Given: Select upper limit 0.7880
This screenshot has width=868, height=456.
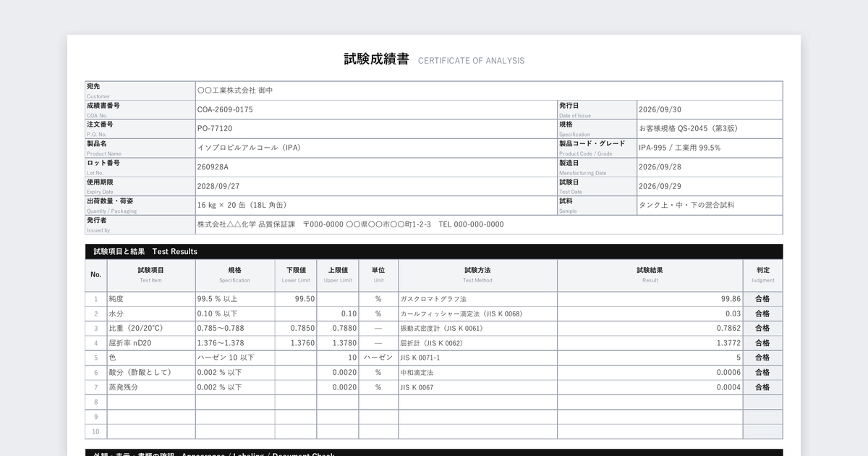Looking at the screenshot, I should click(338, 329).
